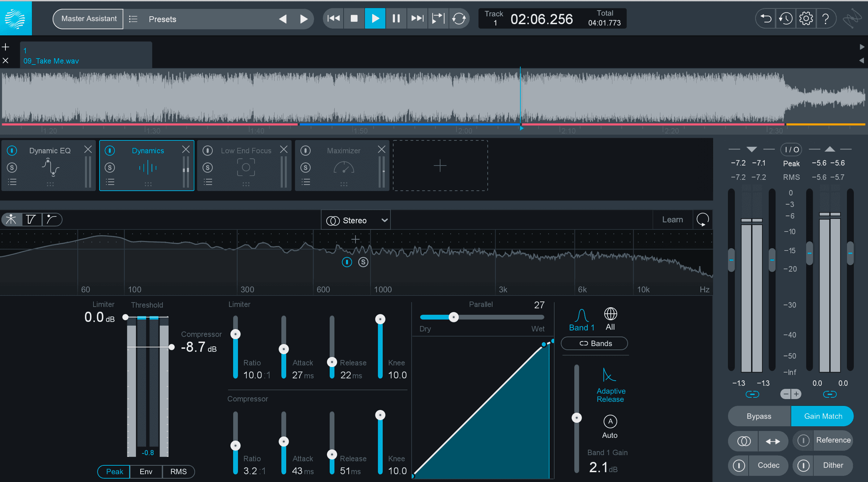Open Dynamics module presets list
The image size is (868, 482).
(110, 182)
